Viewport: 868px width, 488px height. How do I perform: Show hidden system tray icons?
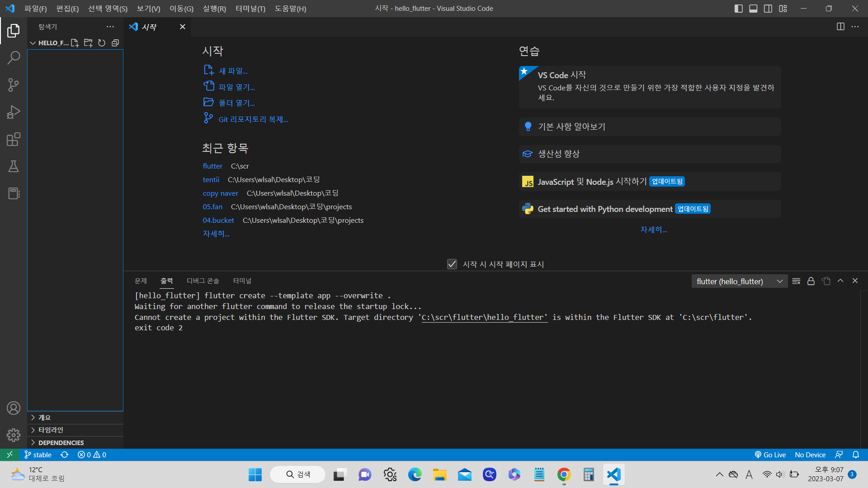click(719, 474)
